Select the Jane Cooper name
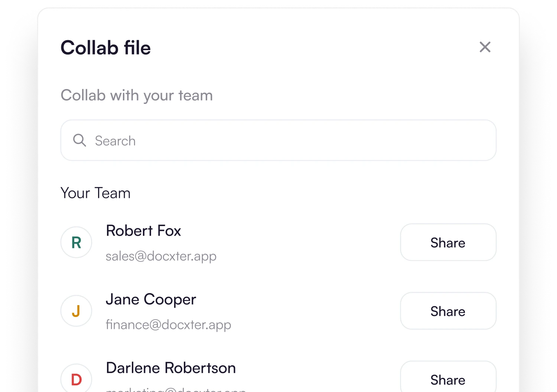 click(x=151, y=299)
